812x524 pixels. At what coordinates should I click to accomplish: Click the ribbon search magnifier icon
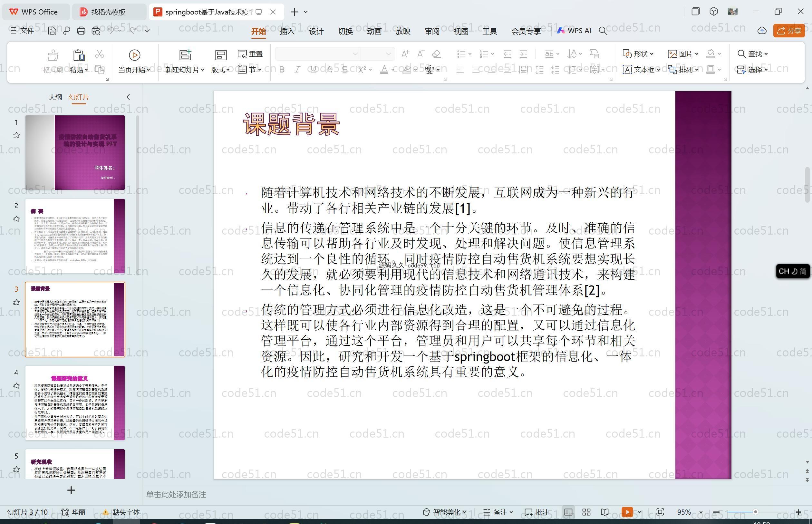(603, 31)
